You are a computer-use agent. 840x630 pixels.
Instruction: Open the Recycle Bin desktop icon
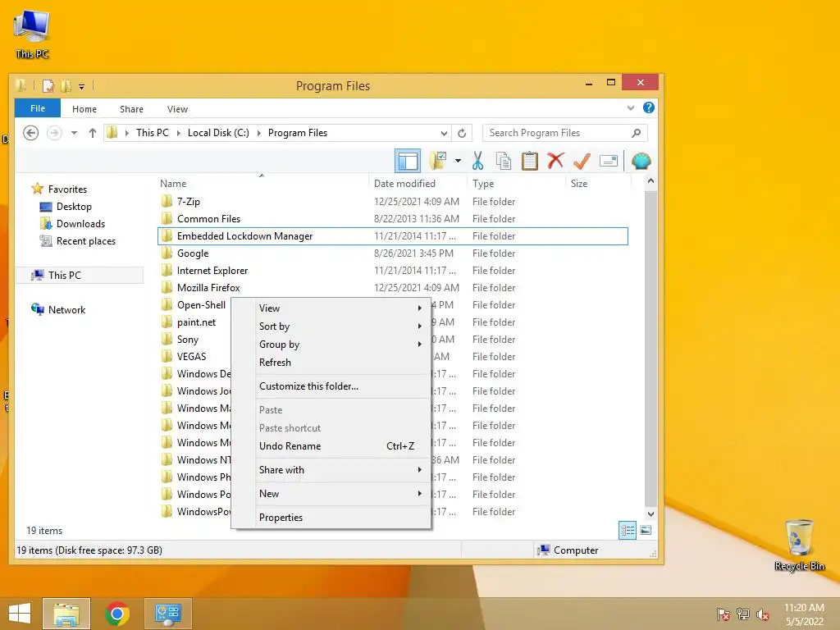point(799,545)
